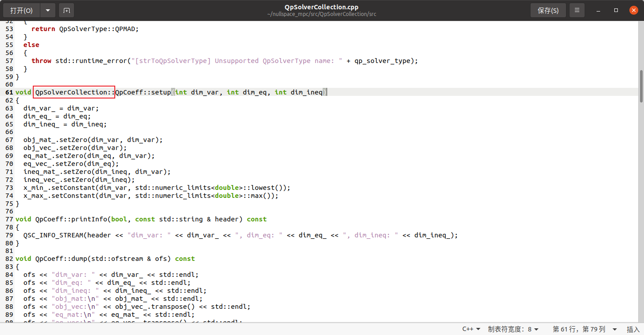Click the "eq_mat:\n" string on line 89
The width and height of the screenshot is (644, 335).
[73, 315]
